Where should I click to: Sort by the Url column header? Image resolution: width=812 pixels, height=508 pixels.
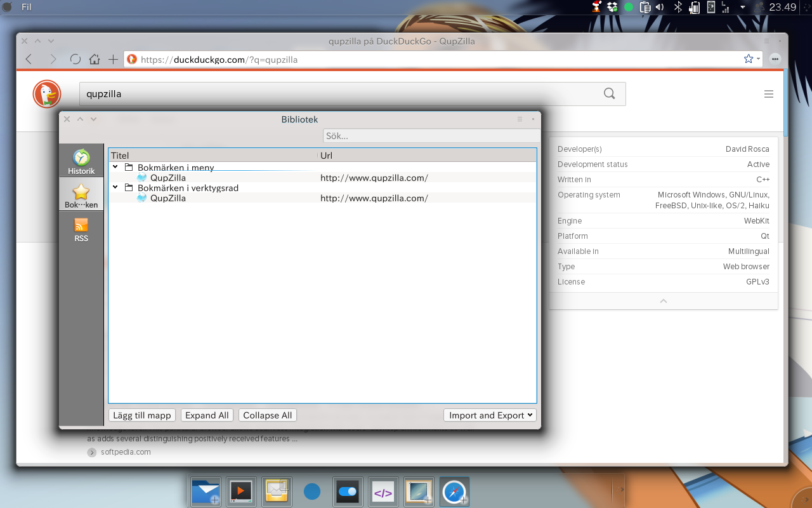tap(426, 156)
